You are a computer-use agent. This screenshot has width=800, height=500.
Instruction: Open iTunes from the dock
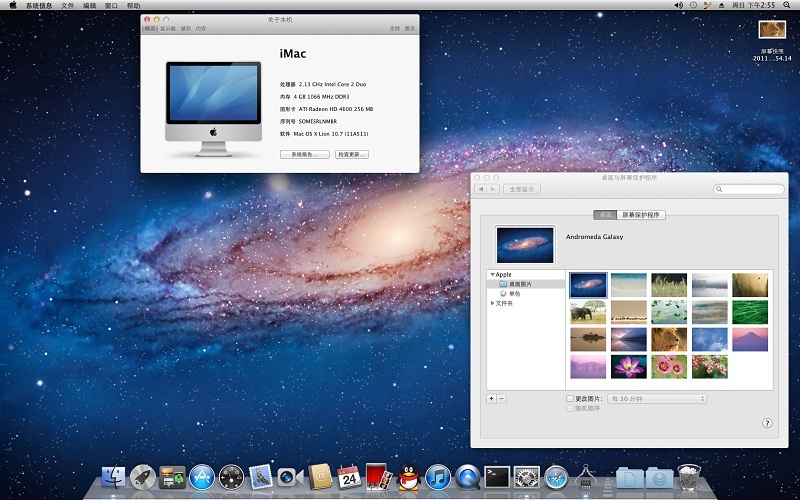point(437,477)
